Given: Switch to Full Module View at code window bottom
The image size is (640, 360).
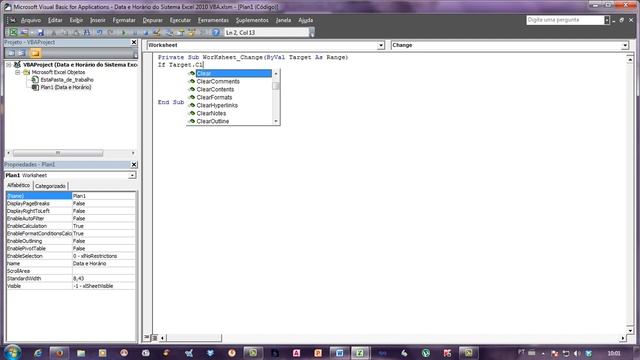Looking at the screenshot, I should pos(155,338).
